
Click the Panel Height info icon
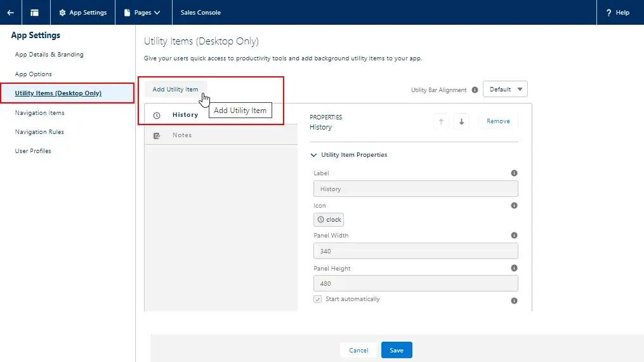coord(514,268)
